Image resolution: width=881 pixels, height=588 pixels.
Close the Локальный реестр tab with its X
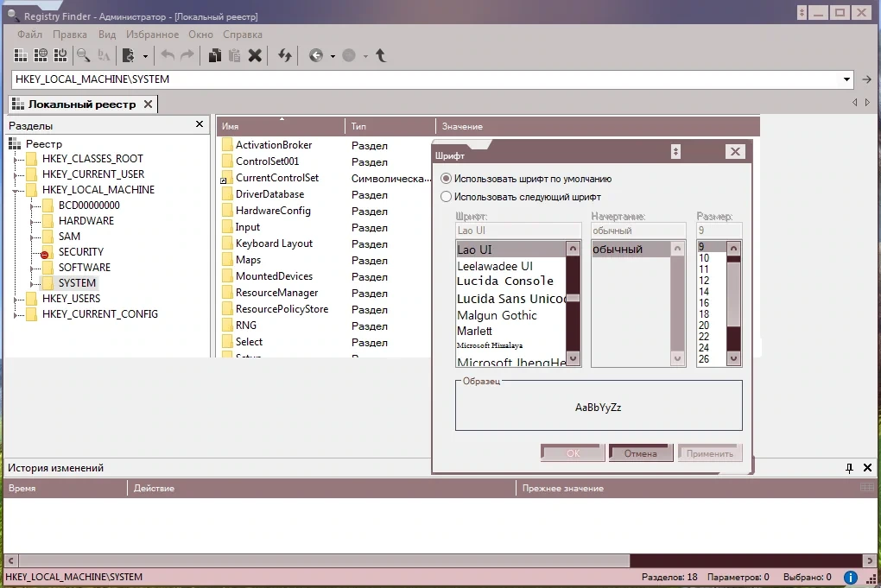point(148,104)
